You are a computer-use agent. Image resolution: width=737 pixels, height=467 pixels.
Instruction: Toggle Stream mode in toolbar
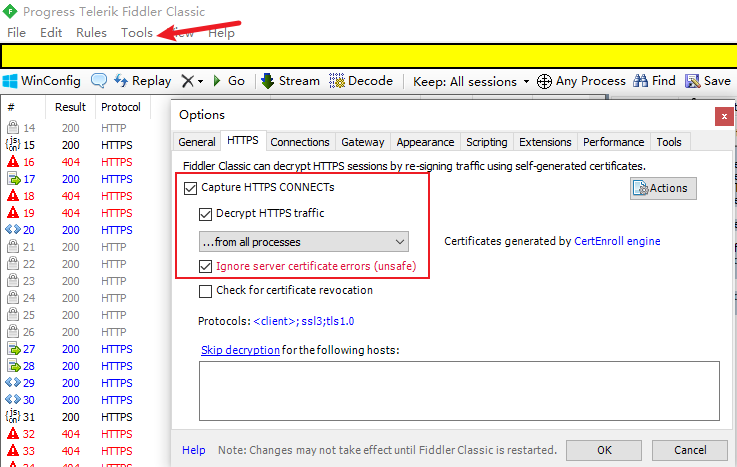(x=268, y=81)
